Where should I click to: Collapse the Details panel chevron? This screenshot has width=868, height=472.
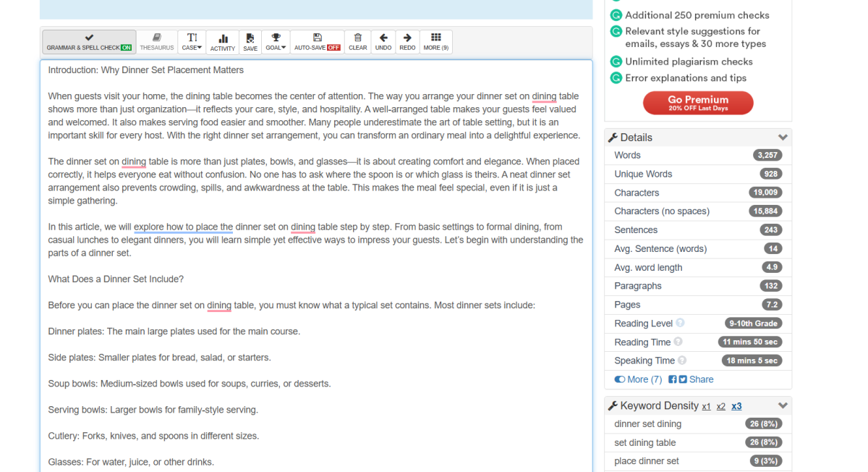point(783,138)
